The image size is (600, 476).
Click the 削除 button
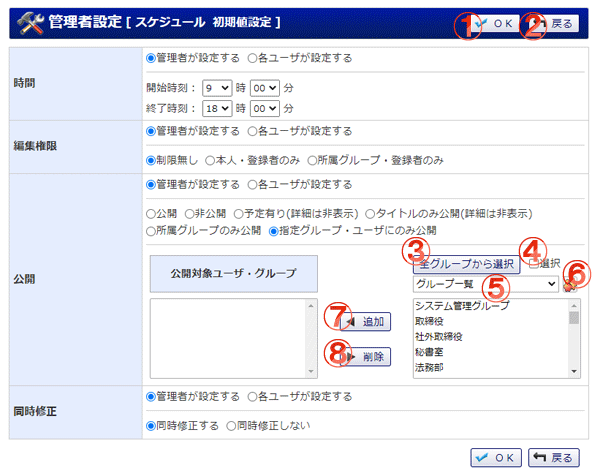[x=365, y=357]
